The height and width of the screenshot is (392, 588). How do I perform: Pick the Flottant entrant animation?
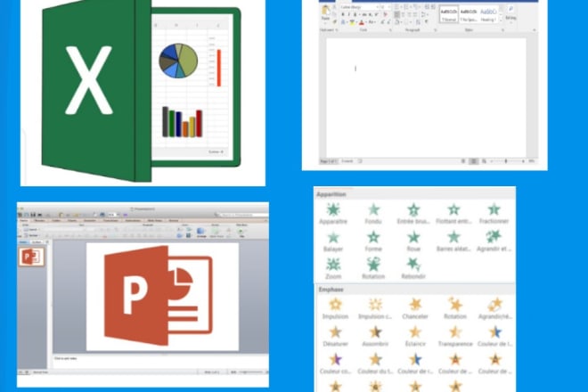(453, 214)
